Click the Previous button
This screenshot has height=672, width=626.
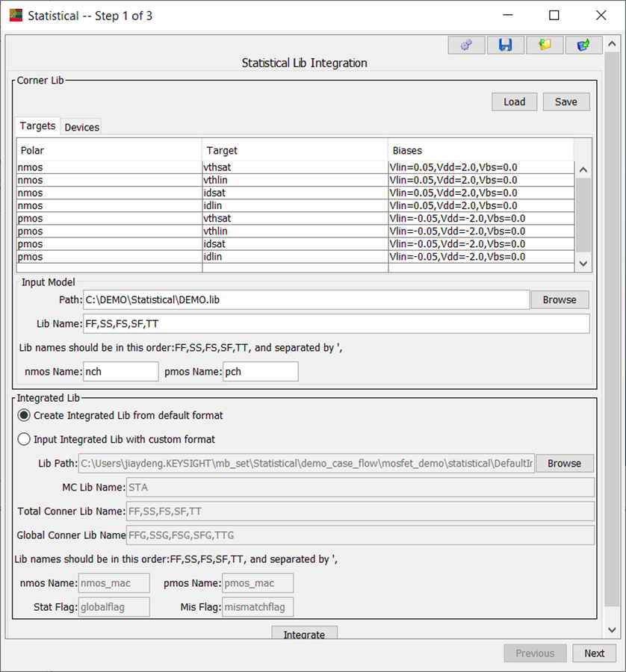[535, 653]
